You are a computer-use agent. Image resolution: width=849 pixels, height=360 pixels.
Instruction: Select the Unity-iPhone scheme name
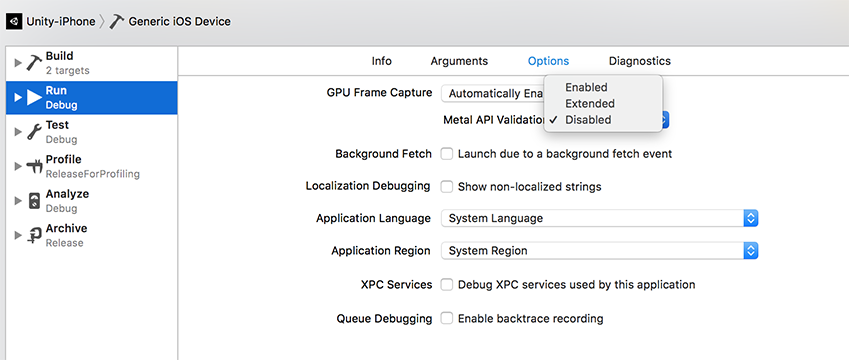(61, 22)
